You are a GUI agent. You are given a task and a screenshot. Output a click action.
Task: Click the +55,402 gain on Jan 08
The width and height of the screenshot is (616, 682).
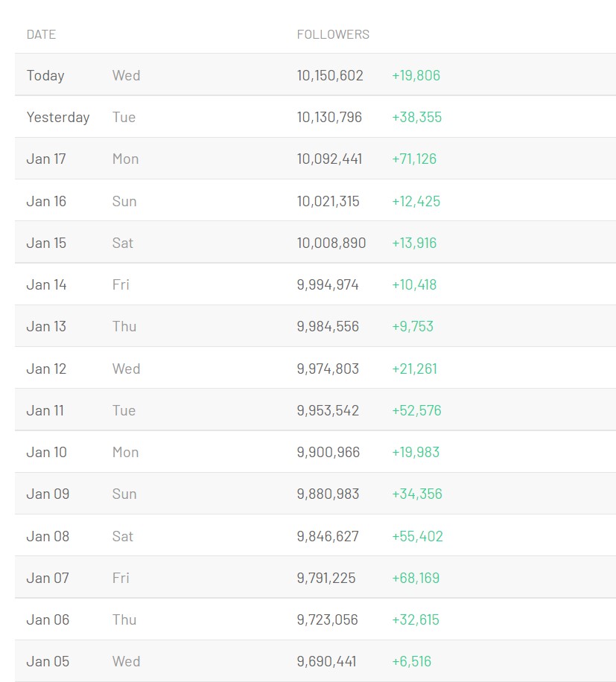tap(418, 536)
